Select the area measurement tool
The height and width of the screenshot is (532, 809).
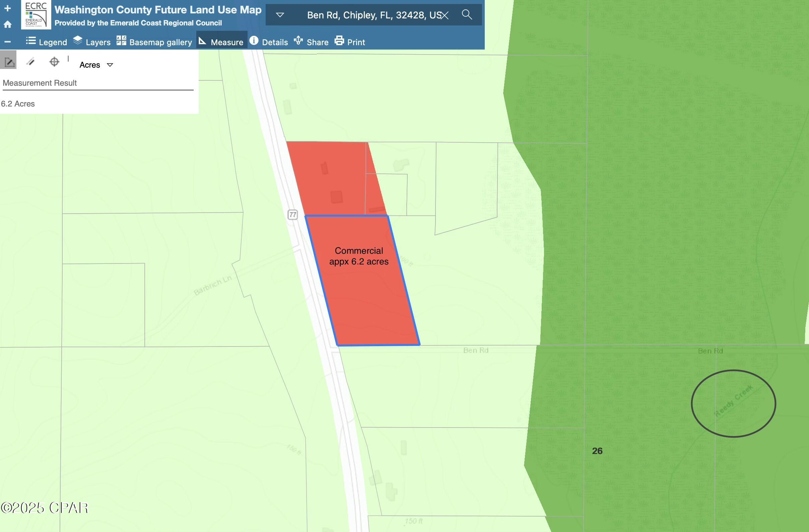pyautogui.click(x=9, y=62)
